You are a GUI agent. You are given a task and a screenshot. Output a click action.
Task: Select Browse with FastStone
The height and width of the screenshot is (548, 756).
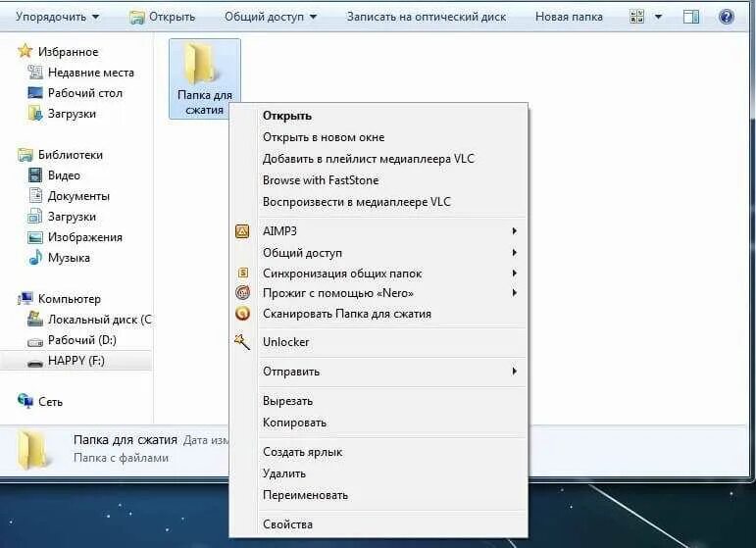321,180
